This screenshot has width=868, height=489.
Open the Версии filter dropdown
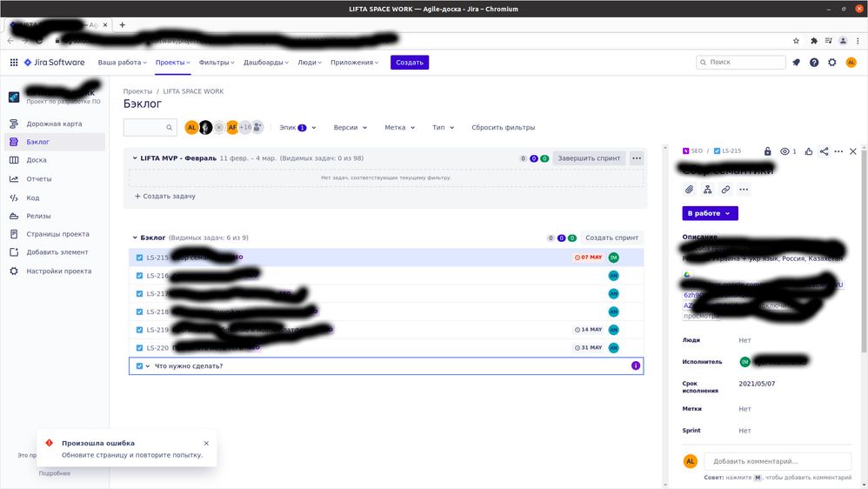pyautogui.click(x=350, y=127)
